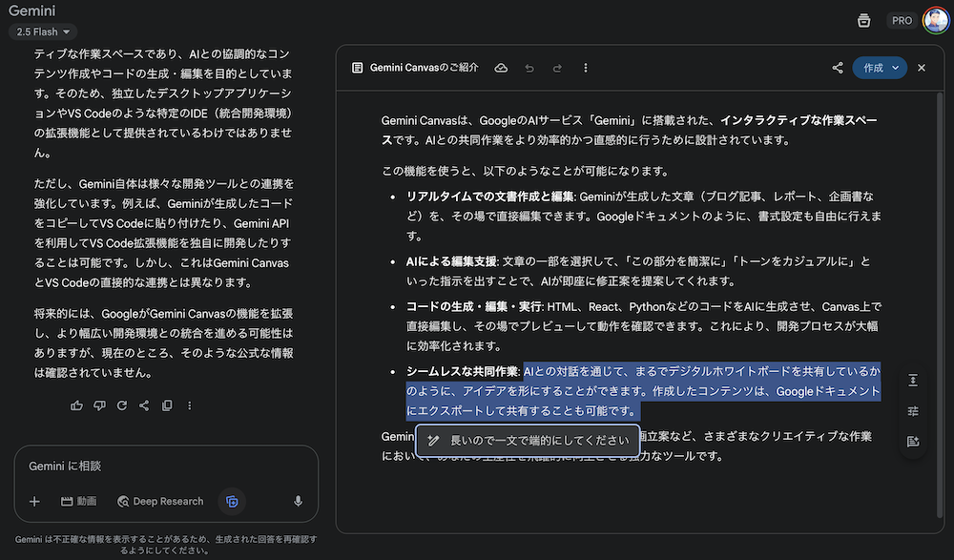The height and width of the screenshot is (560, 954).
Task: Click the sentence 'この機能を使うと、以下のような'
Action: click(x=526, y=171)
